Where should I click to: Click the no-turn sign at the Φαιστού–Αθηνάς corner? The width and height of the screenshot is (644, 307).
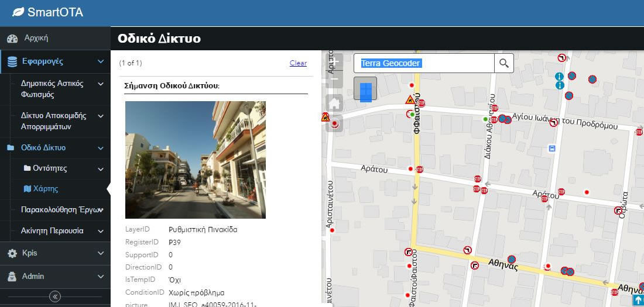tap(408, 252)
